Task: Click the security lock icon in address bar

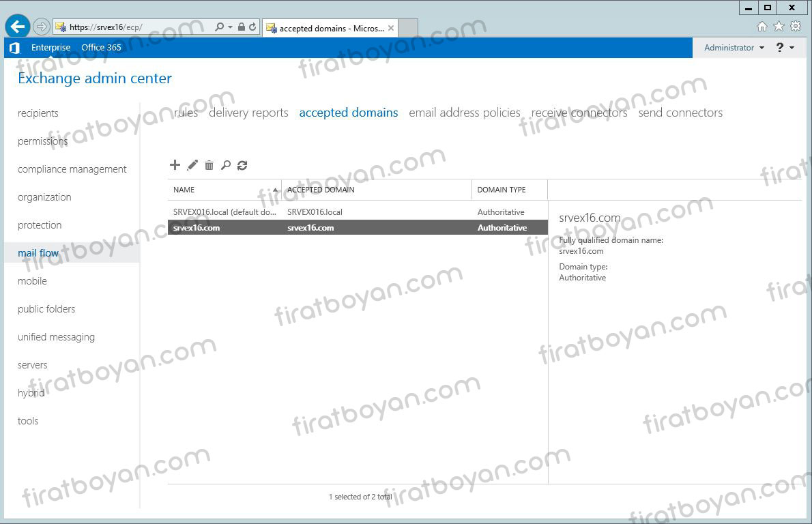Action: [x=242, y=27]
